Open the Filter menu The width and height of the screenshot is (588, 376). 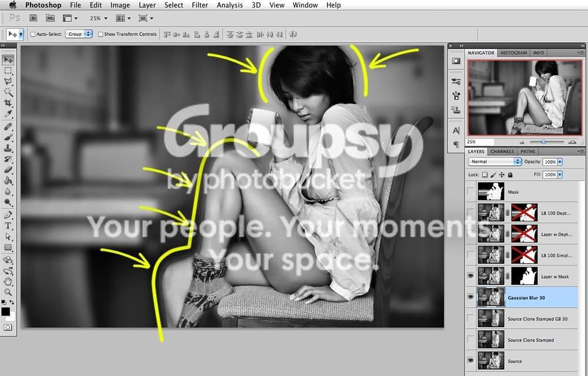pos(200,5)
